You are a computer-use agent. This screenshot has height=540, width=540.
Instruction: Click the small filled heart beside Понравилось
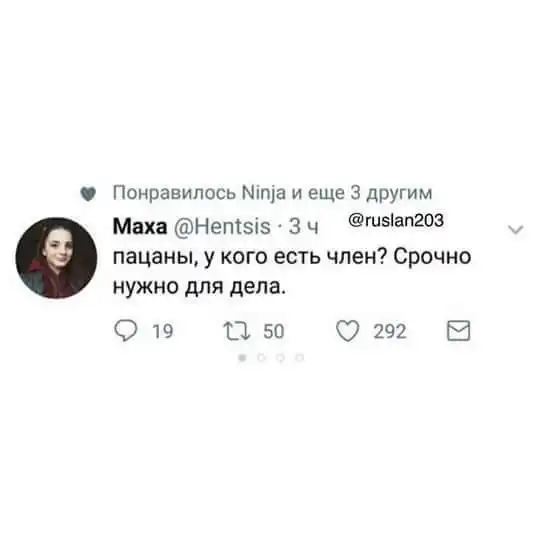point(88,194)
